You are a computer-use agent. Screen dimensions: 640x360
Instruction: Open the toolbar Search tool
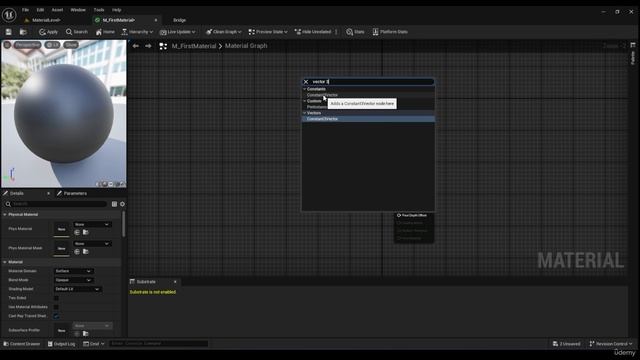77,32
